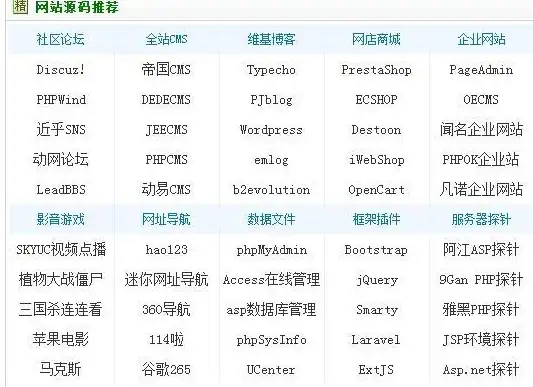Open the 框架插件 category heading
533x387 pixels.
[x=376, y=219]
